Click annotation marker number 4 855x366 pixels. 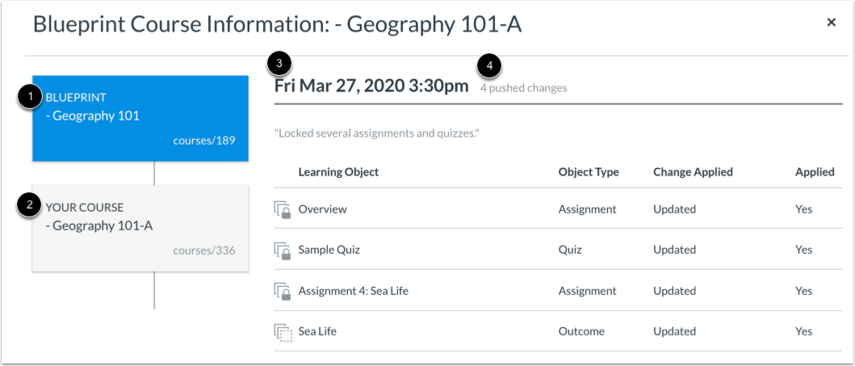point(489,68)
